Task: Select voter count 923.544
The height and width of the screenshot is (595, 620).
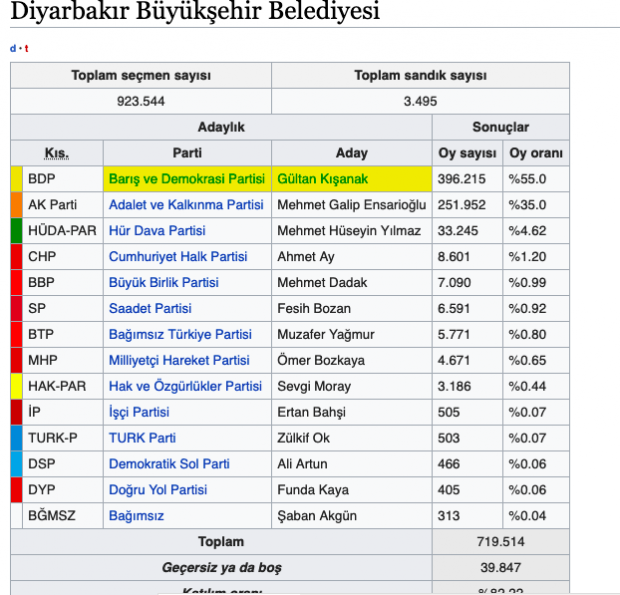Action: click(x=141, y=101)
